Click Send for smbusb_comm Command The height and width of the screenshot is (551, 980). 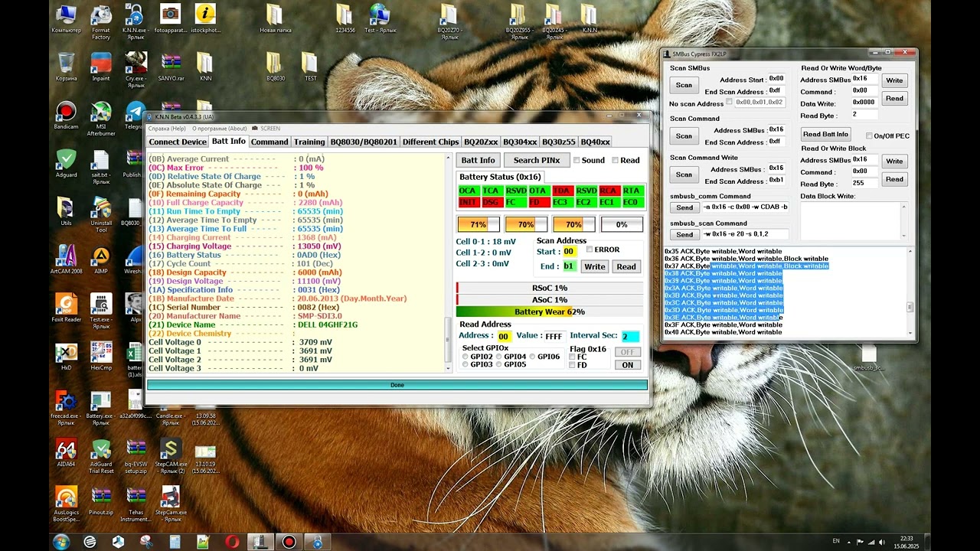[x=684, y=207]
